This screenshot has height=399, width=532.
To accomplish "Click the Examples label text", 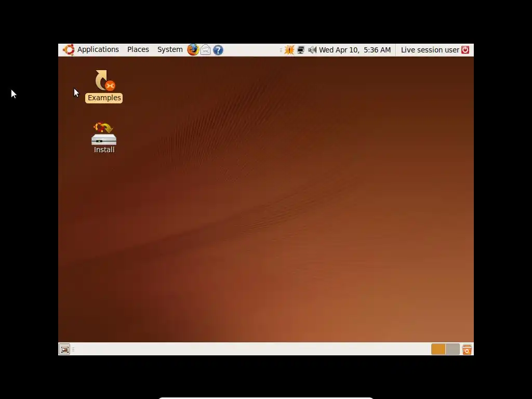I will point(104,98).
